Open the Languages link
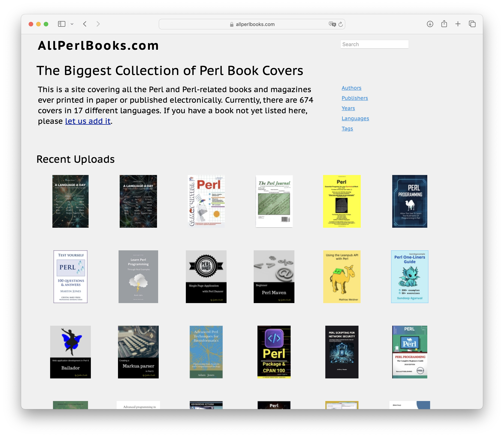Image resolution: width=504 pixels, height=437 pixels. [x=355, y=118]
